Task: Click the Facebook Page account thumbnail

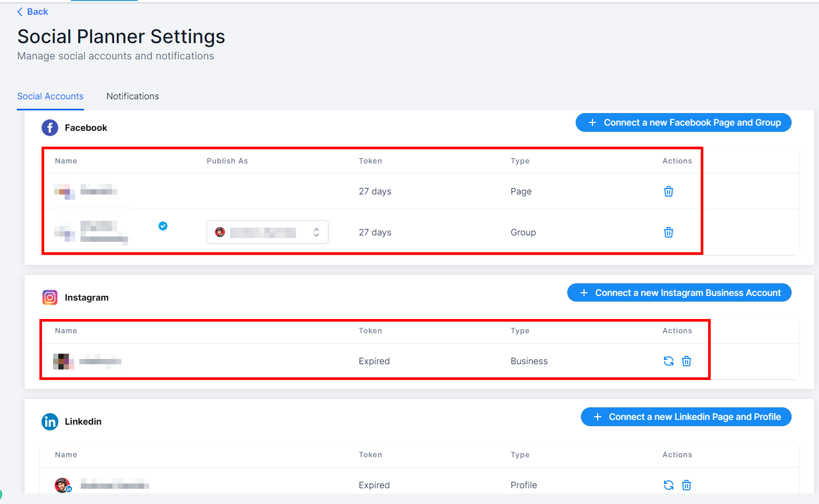Action: tap(64, 191)
